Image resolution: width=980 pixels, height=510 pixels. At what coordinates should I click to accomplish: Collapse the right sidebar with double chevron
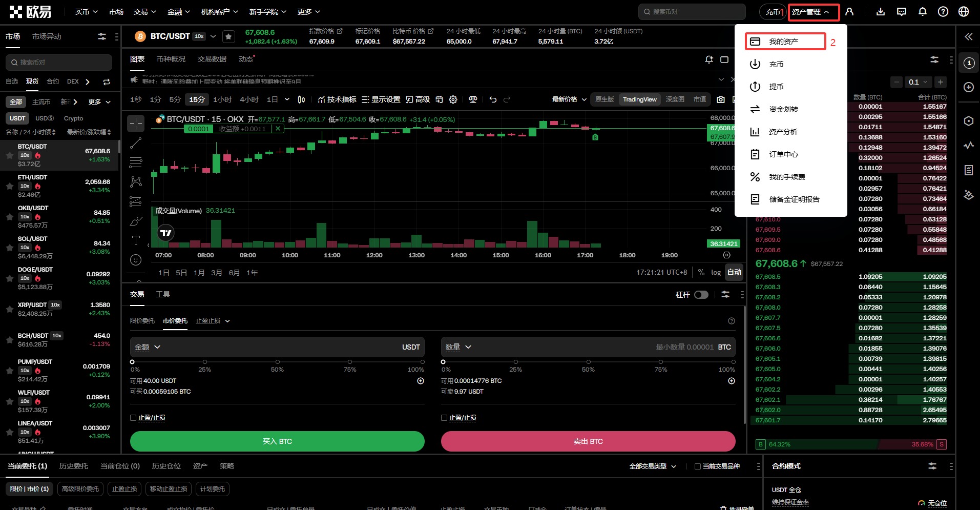[968, 36]
